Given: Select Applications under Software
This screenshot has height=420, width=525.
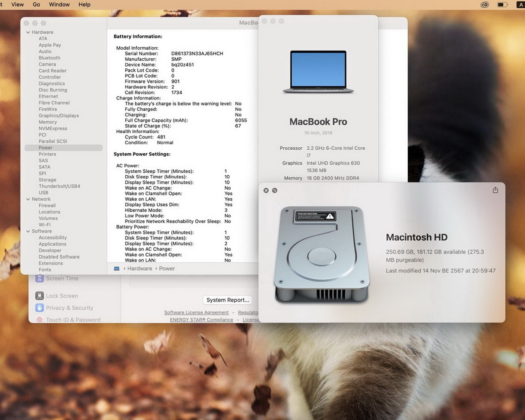Looking at the screenshot, I should [x=52, y=244].
